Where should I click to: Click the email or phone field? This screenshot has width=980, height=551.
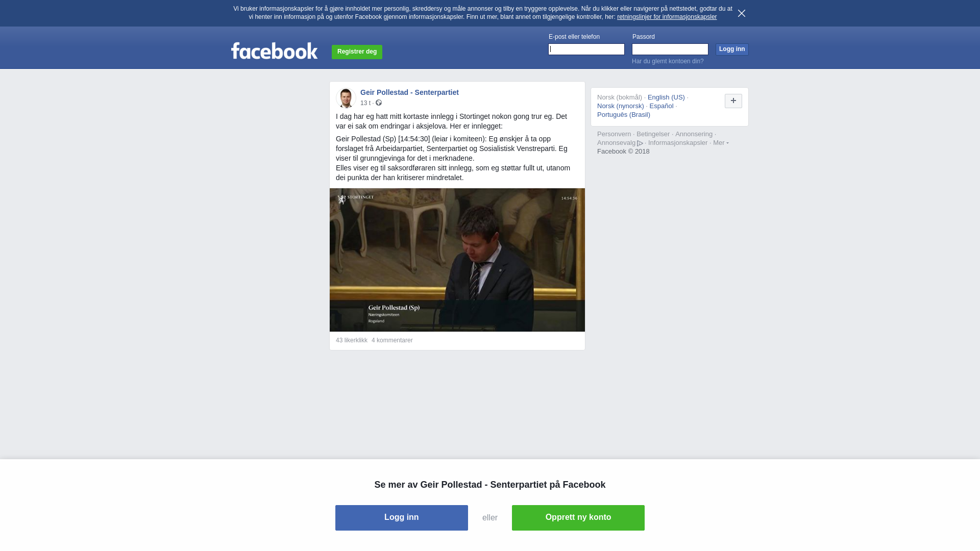pos(586,49)
